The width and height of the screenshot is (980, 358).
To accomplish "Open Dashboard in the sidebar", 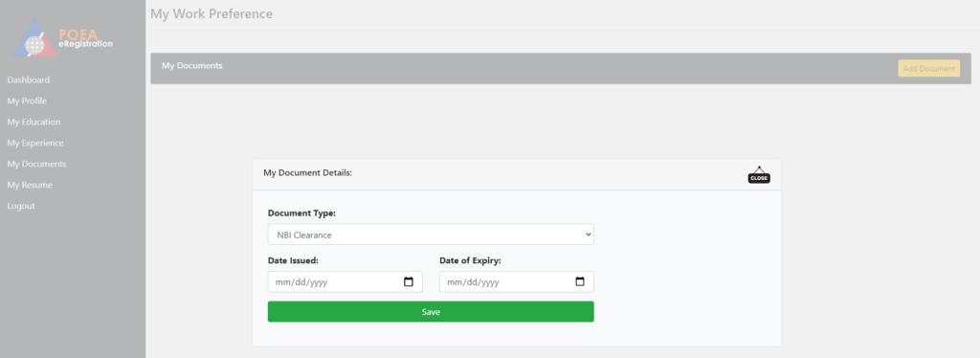I will tap(28, 80).
